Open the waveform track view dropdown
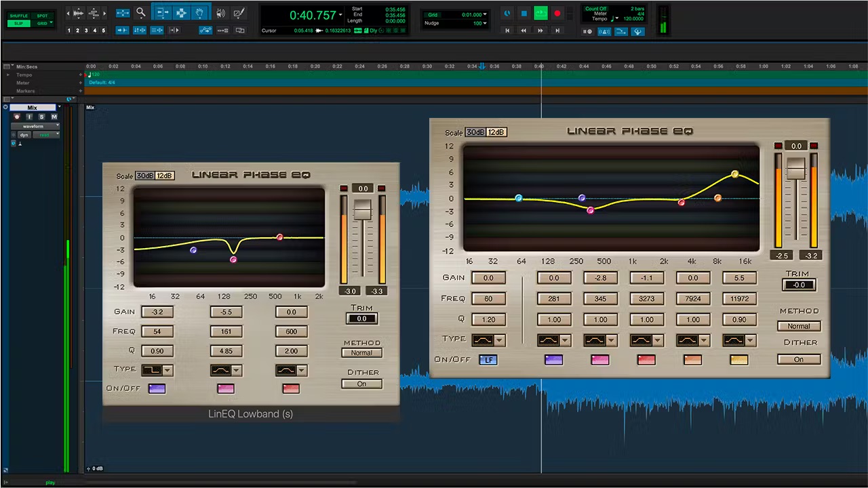 [x=35, y=126]
